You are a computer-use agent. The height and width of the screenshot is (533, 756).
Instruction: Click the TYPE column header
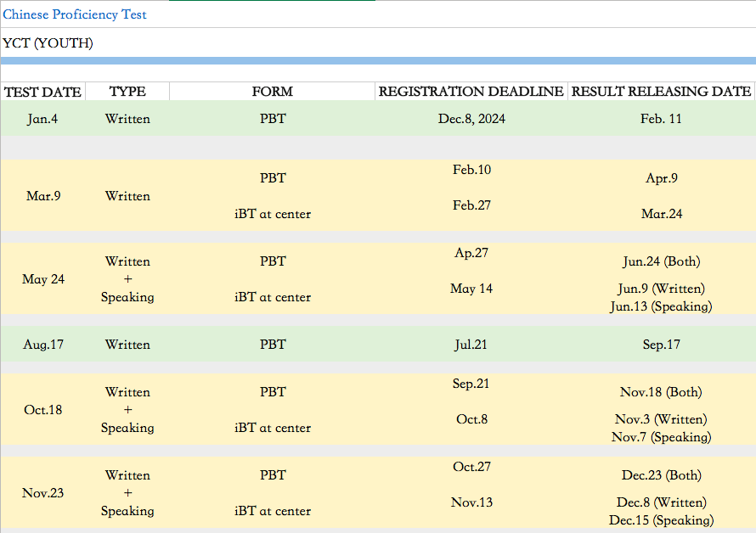[x=127, y=92]
